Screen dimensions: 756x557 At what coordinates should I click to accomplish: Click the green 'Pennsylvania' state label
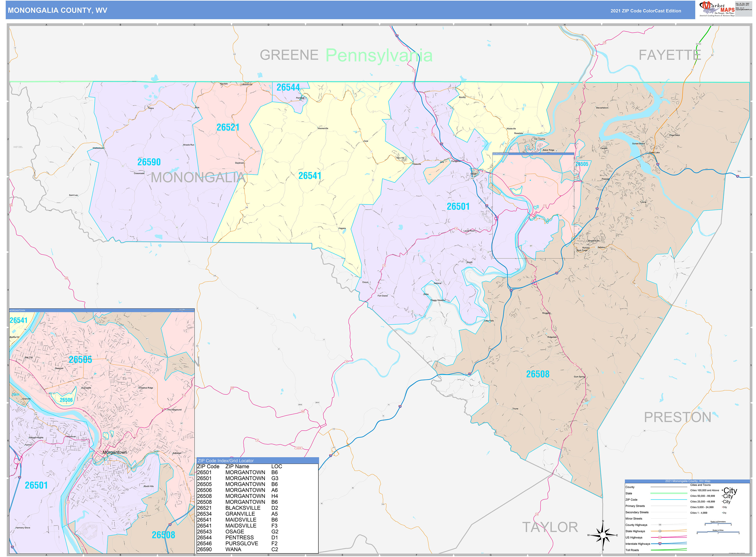tap(379, 56)
